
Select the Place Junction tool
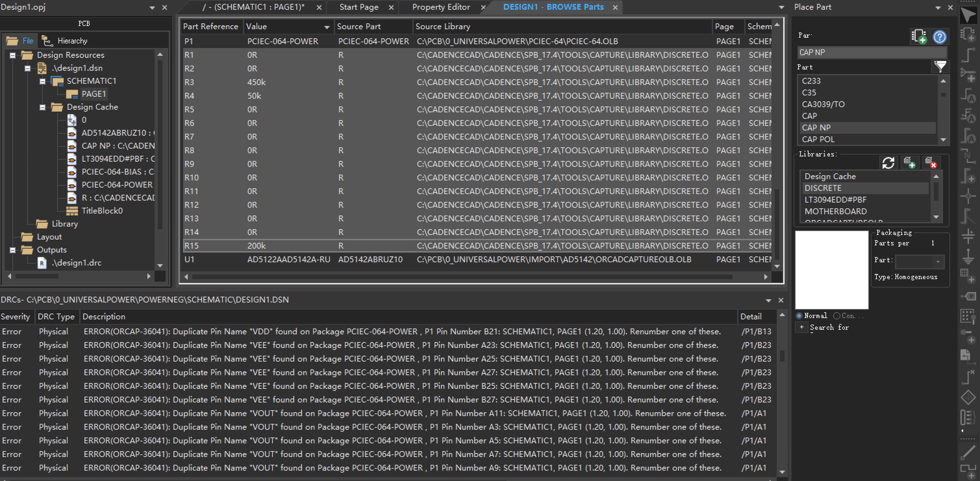pyautogui.click(x=968, y=196)
